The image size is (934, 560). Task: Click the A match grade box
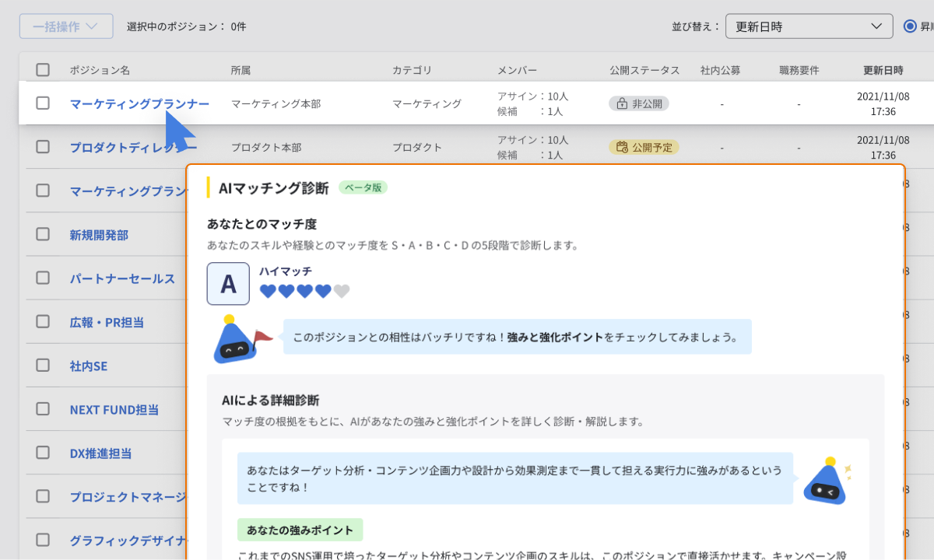tap(228, 284)
